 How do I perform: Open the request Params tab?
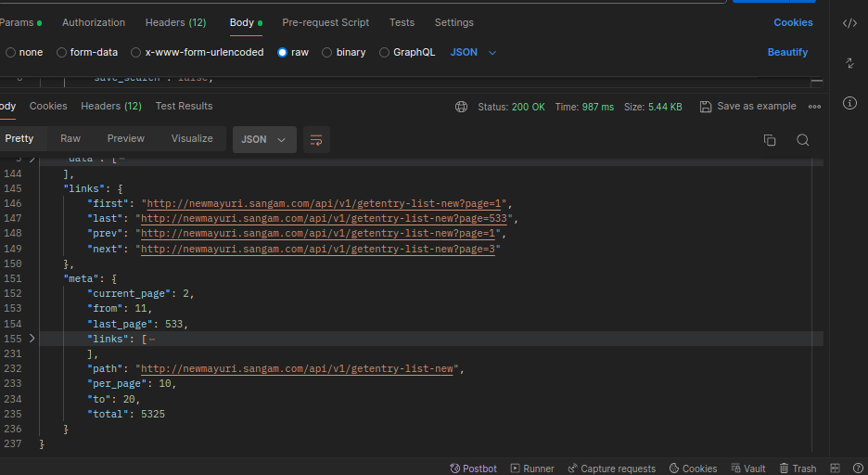pyautogui.click(x=20, y=22)
